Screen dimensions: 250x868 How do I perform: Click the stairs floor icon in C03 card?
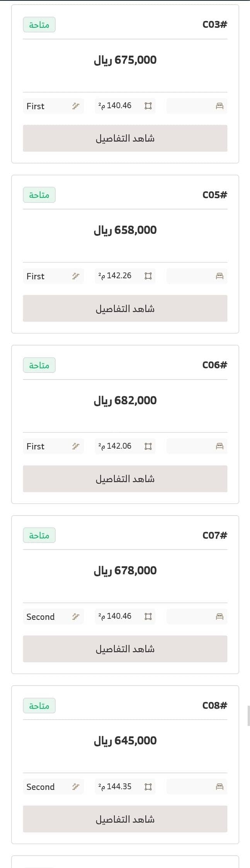pyautogui.click(x=76, y=106)
